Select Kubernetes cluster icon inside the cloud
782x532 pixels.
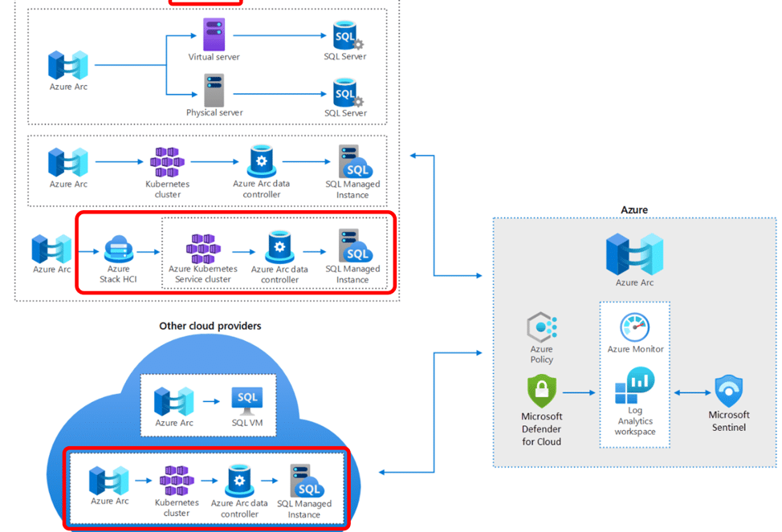pyautogui.click(x=177, y=481)
